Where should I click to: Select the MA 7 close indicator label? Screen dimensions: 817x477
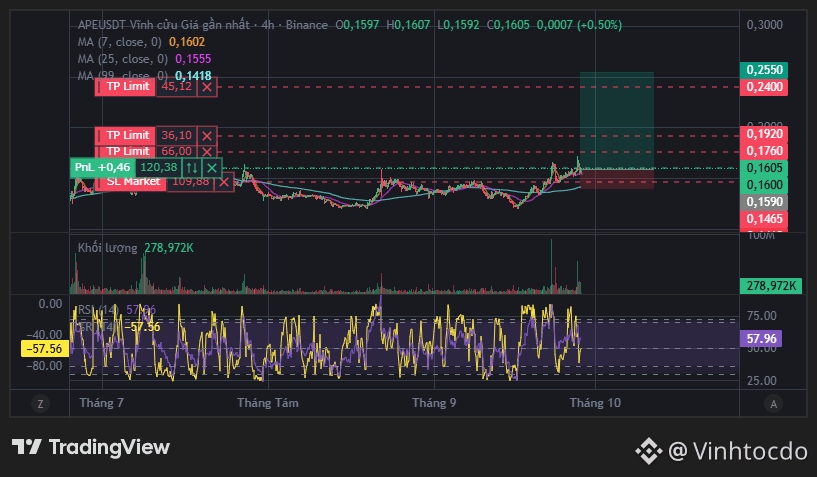119,42
